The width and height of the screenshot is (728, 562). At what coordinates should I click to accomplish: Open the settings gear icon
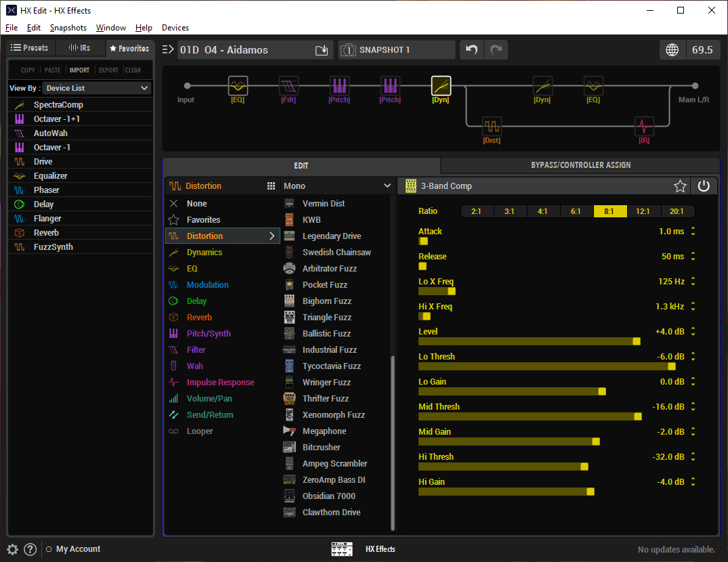click(13, 549)
